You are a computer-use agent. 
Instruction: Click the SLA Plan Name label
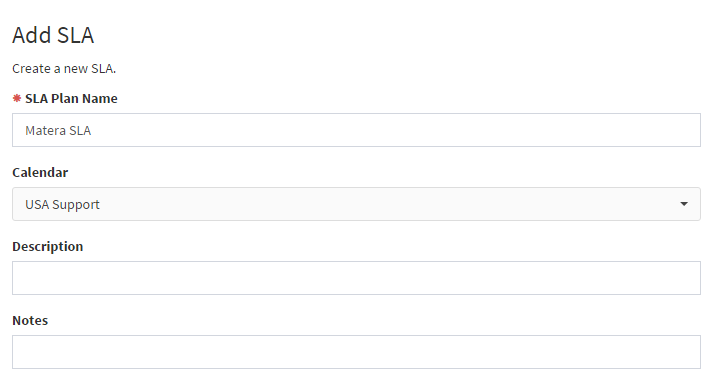coord(71,98)
